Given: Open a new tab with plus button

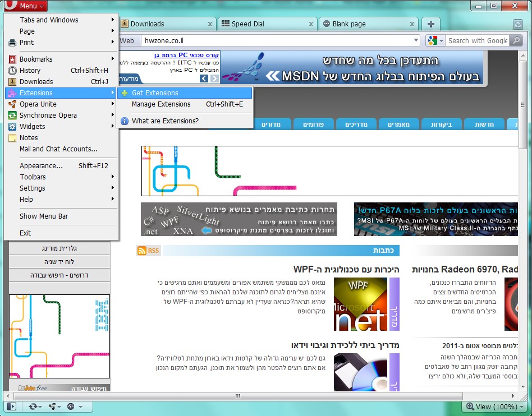Looking at the screenshot, I should pos(431,24).
